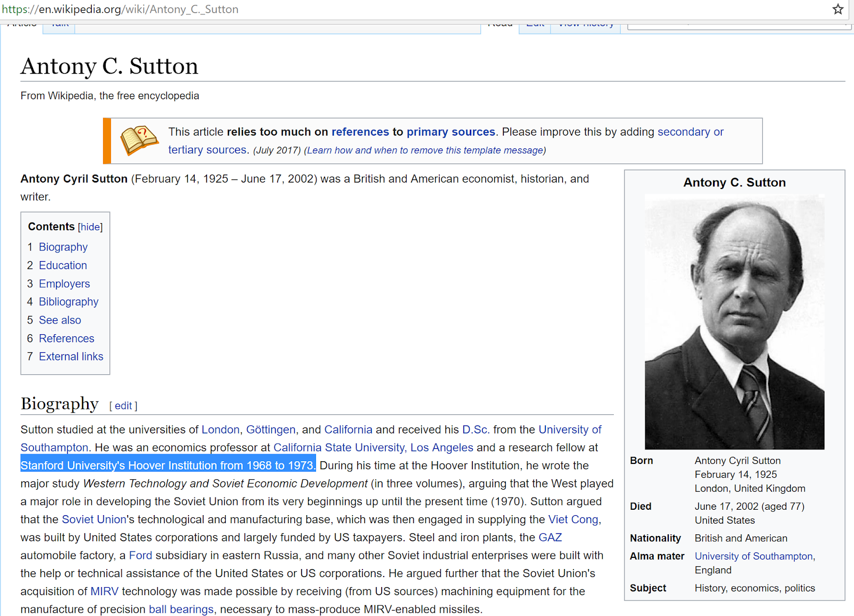Open the Viet Cong link
This screenshot has width=854, height=616.
point(573,519)
